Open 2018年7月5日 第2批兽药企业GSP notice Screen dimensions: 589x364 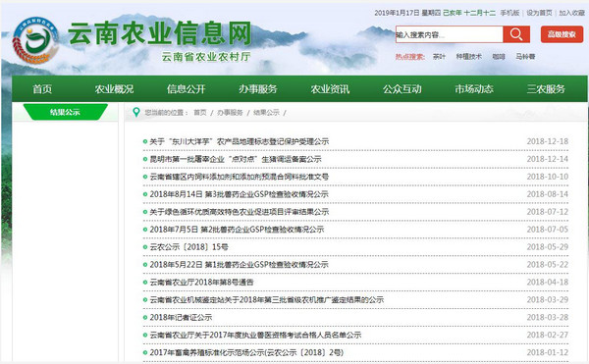(237, 230)
